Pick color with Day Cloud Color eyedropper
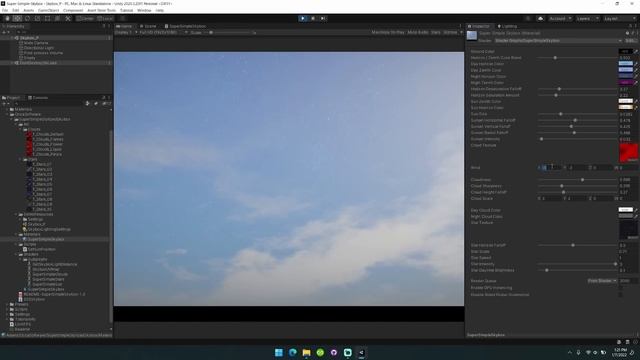 [636, 210]
